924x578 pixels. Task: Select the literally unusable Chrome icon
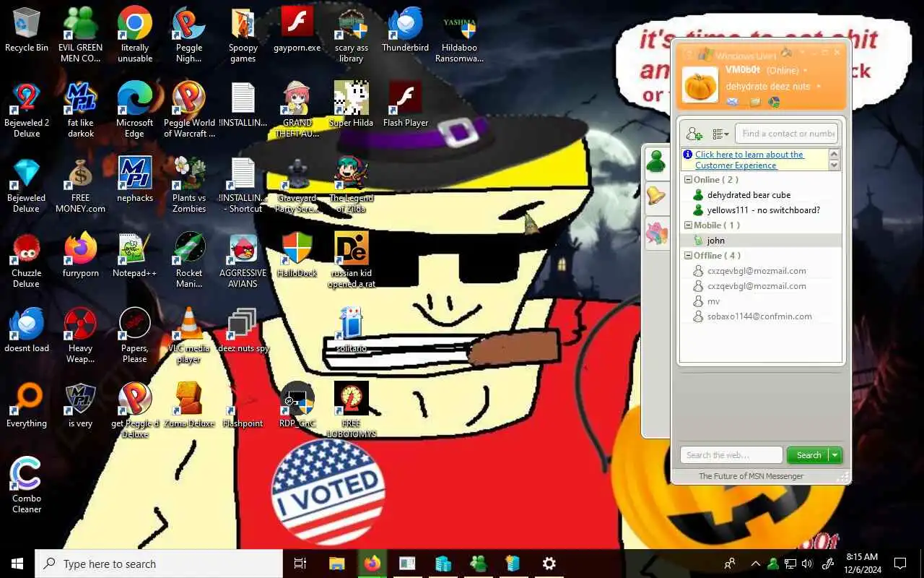click(135, 34)
